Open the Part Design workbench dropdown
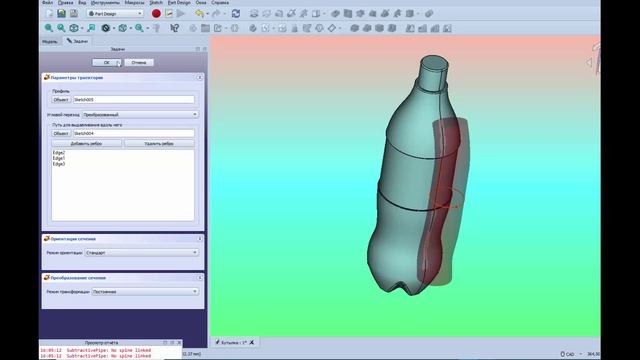Screen dimensions: 640x360 coord(115,13)
